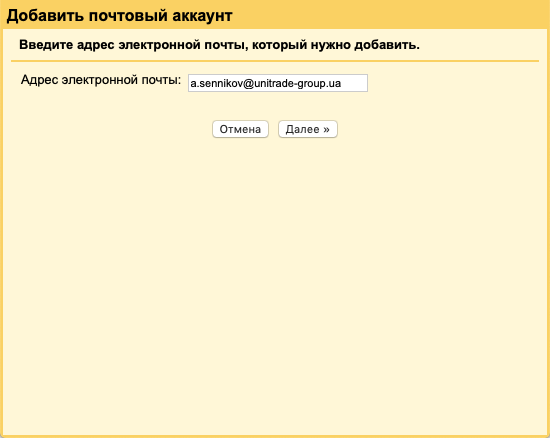Click the » arrow on Далее button
The height and width of the screenshot is (438, 550).
[x=326, y=130]
